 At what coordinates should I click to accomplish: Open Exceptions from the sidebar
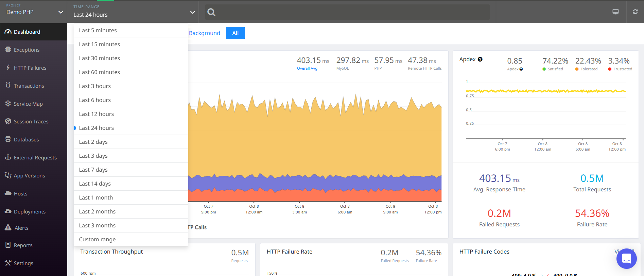[27, 50]
